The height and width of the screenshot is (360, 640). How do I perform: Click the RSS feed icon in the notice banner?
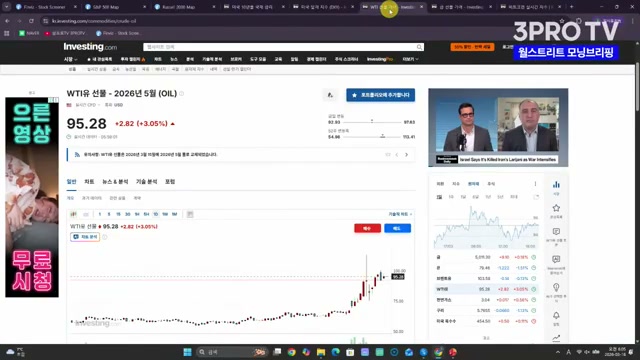click(x=77, y=155)
